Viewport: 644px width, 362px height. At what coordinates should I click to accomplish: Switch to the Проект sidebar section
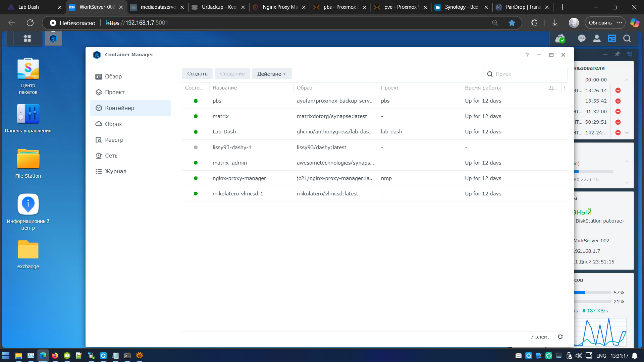click(114, 92)
